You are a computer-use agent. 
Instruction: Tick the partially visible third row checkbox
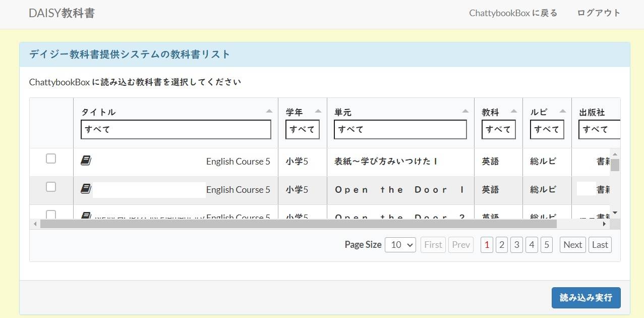click(x=51, y=215)
